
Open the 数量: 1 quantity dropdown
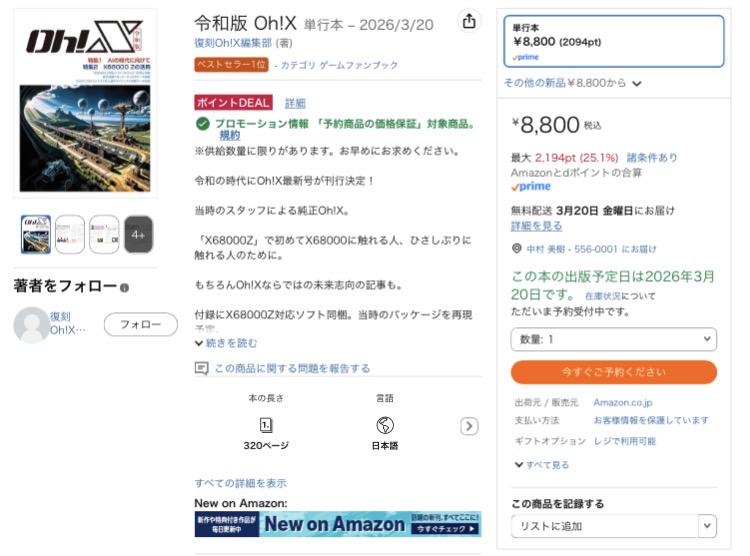(x=614, y=339)
